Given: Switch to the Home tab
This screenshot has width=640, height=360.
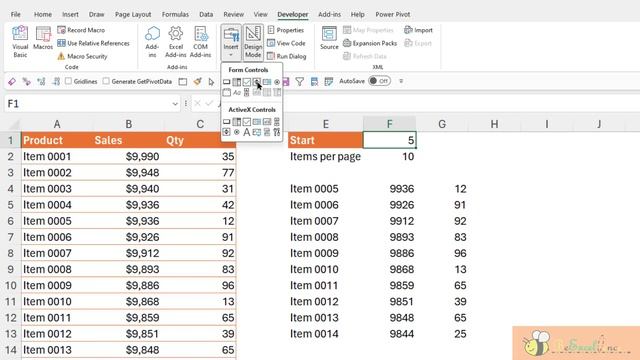Looking at the screenshot, I should coord(43,14).
